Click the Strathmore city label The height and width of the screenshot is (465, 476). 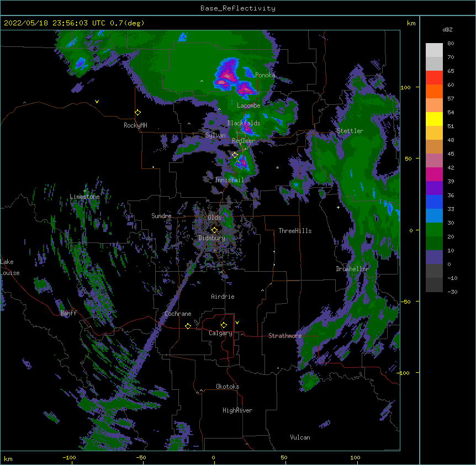click(285, 336)
